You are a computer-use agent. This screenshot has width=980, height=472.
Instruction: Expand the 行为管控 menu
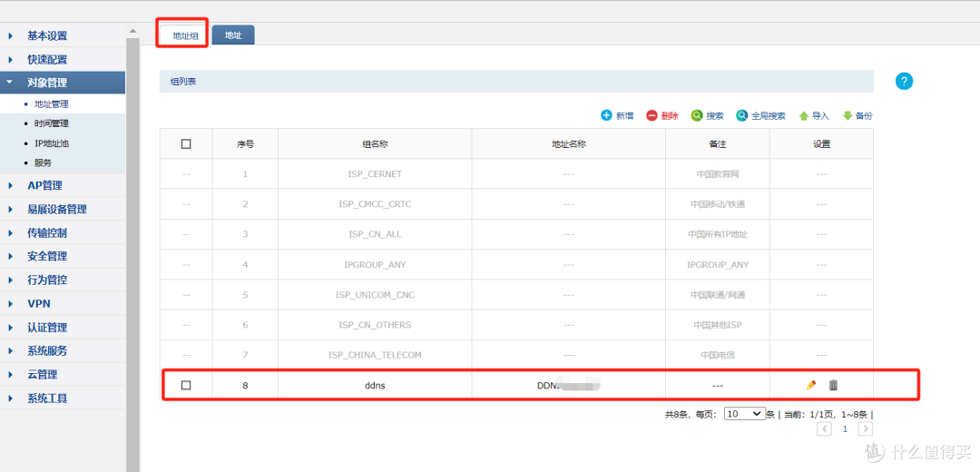coord(63,280)
